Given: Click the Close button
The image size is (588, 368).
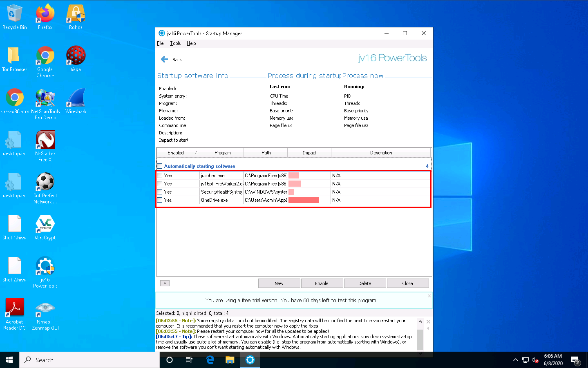Looking at the screenshot, I should [407, 283].
